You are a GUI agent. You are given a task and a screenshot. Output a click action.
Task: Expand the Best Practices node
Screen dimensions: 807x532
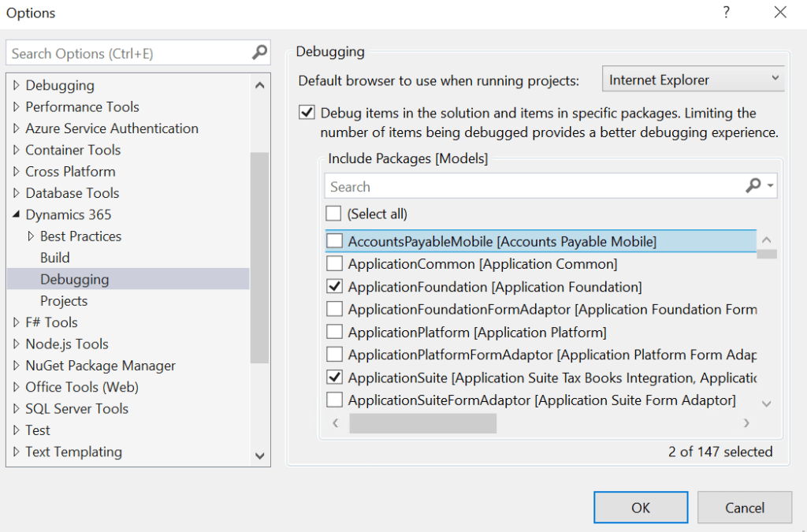point(32,236)
